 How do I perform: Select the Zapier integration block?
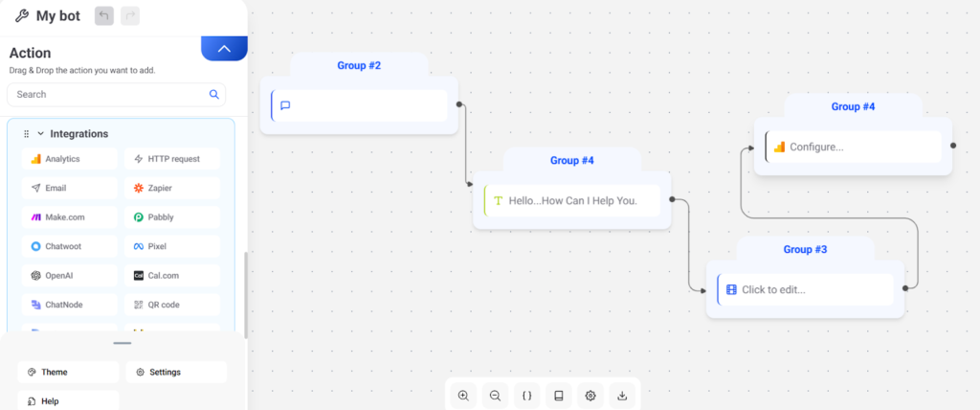click(172, 188)
